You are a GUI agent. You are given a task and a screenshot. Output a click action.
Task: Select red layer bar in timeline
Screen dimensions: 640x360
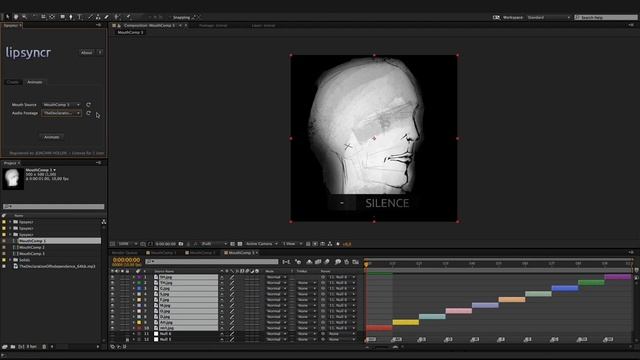coord(379,328)
